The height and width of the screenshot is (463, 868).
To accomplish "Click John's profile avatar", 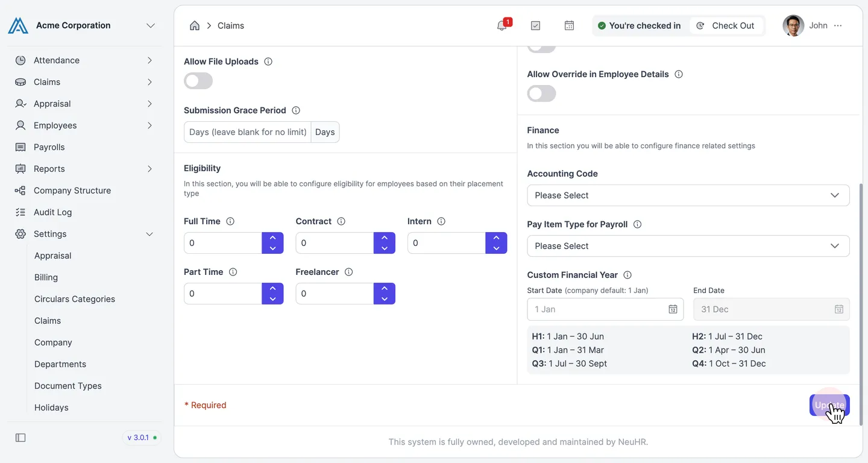I will point(793,25).
